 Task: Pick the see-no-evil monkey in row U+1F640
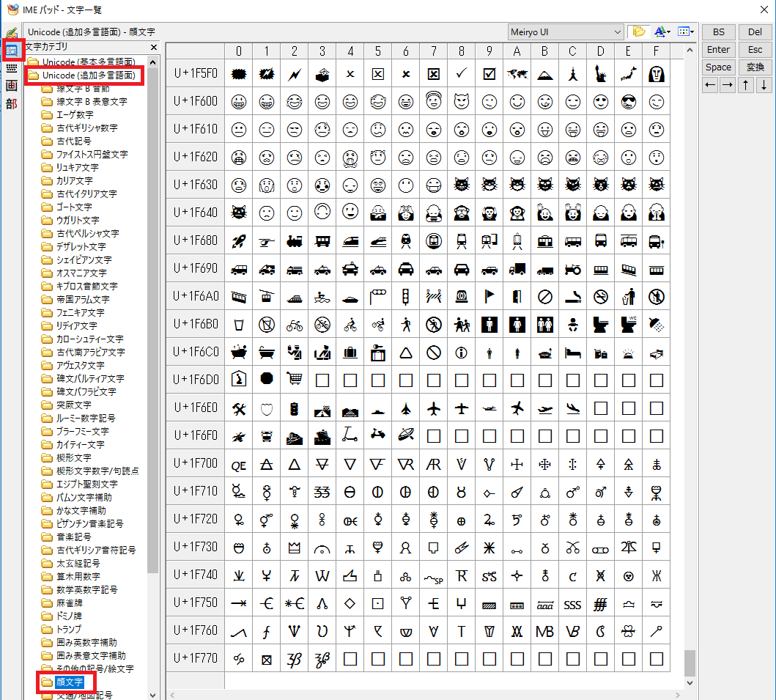tap(461, 213)
